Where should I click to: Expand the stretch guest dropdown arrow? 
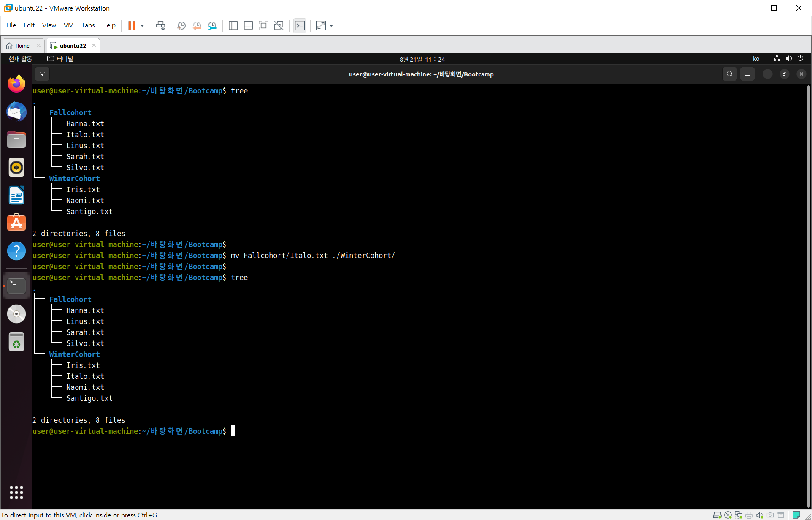point(331,26)
